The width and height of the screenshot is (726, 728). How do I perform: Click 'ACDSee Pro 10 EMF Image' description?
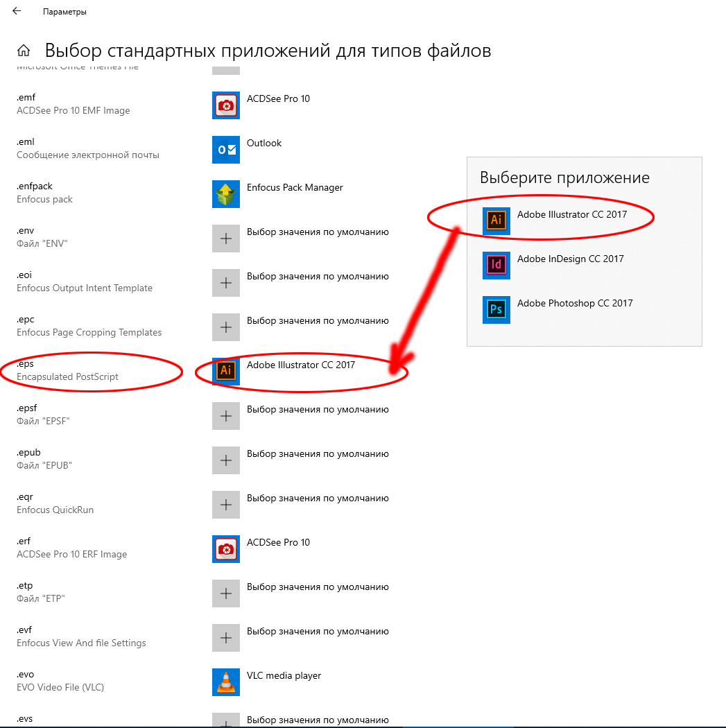tap(74, 110)
